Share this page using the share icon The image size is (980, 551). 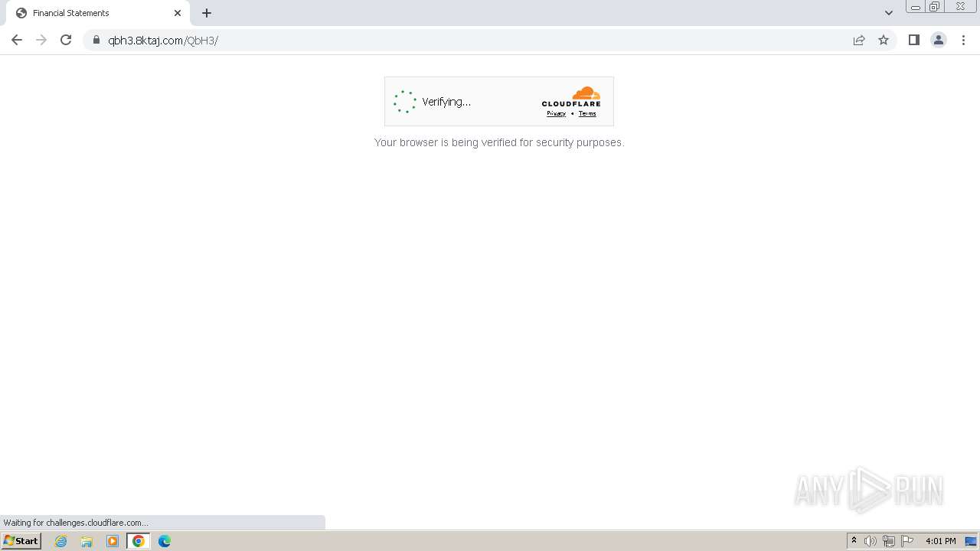pyautogui.click(x=859, y=40)
